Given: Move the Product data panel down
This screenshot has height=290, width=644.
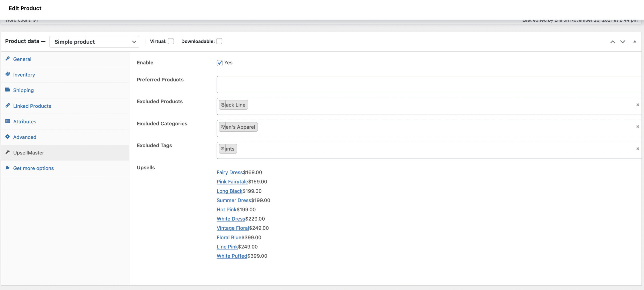Looking at the screenshot, I should point(623,42).
